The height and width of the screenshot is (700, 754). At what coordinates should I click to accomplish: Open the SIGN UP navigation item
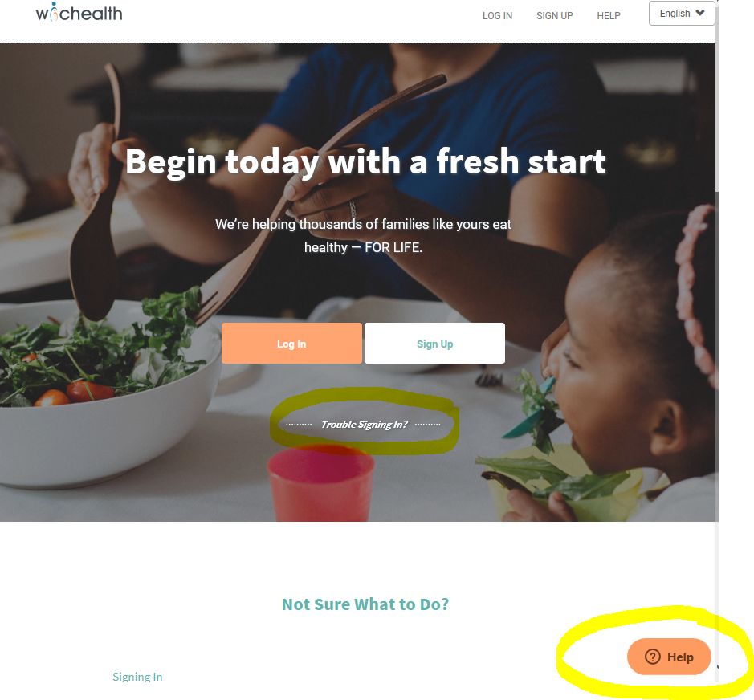554,16
